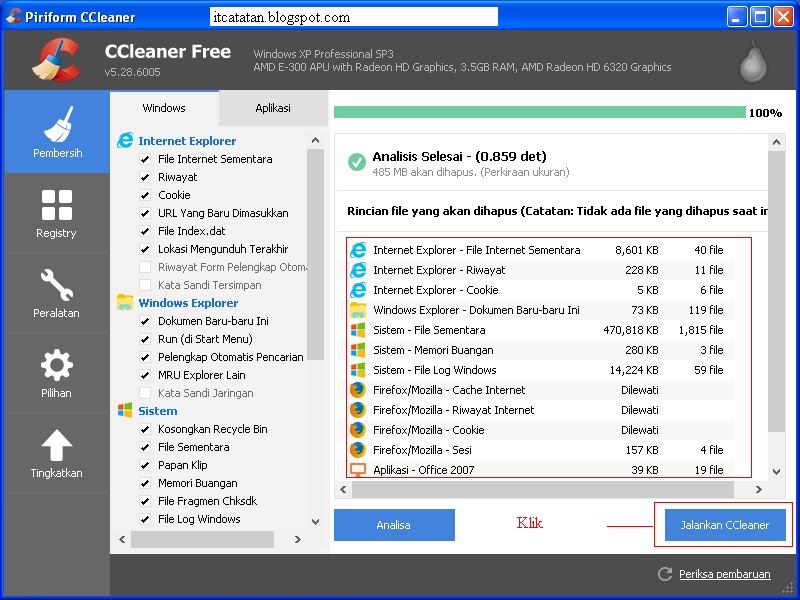Minimize the Piriform CCleaner window

736,17
